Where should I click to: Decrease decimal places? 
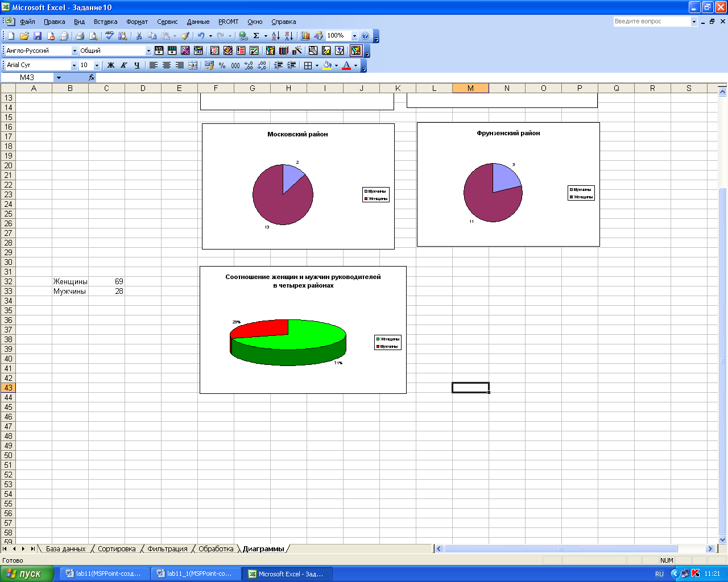(262, 65)
